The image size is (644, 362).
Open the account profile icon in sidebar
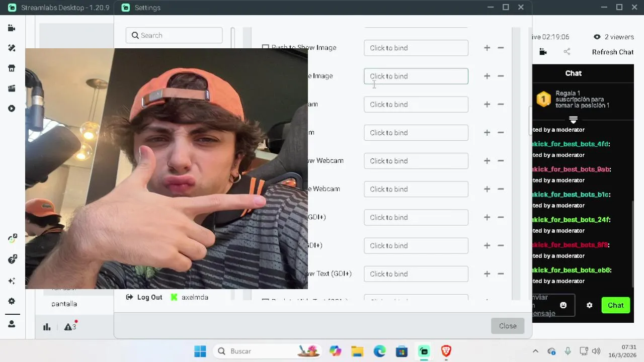point(12,324)
